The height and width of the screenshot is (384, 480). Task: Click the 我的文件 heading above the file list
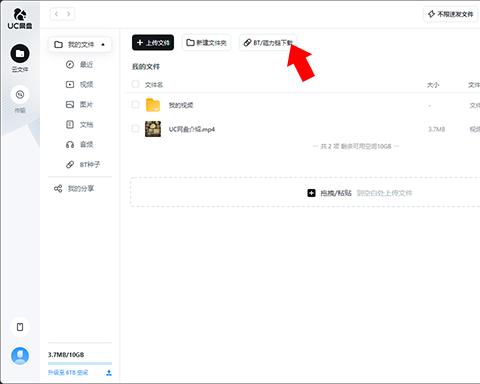point(146,67)
